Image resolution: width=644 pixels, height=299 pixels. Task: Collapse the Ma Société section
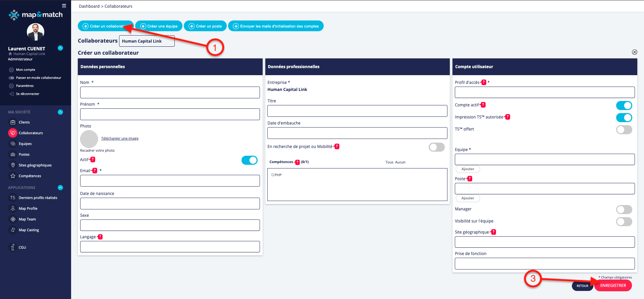click(60, 112)
